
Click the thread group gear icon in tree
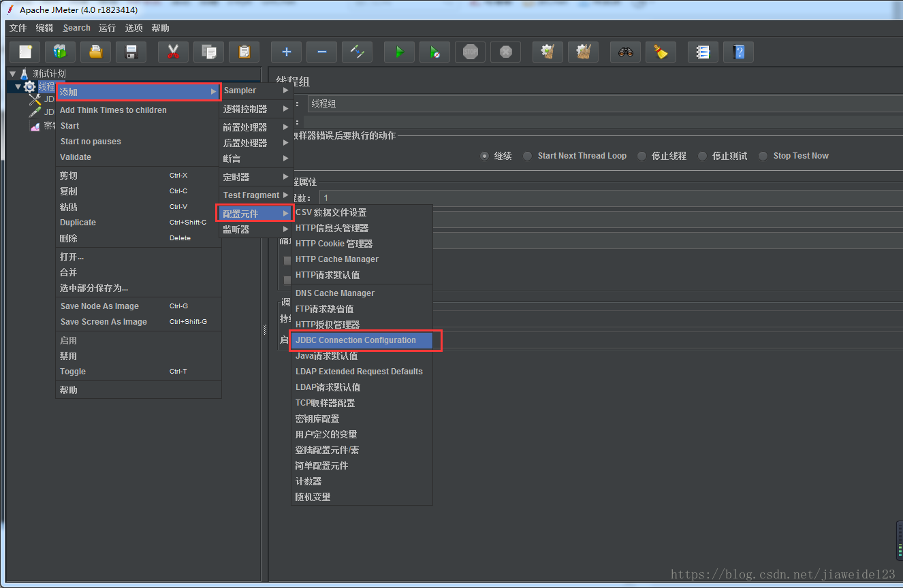tap(29, 87)
